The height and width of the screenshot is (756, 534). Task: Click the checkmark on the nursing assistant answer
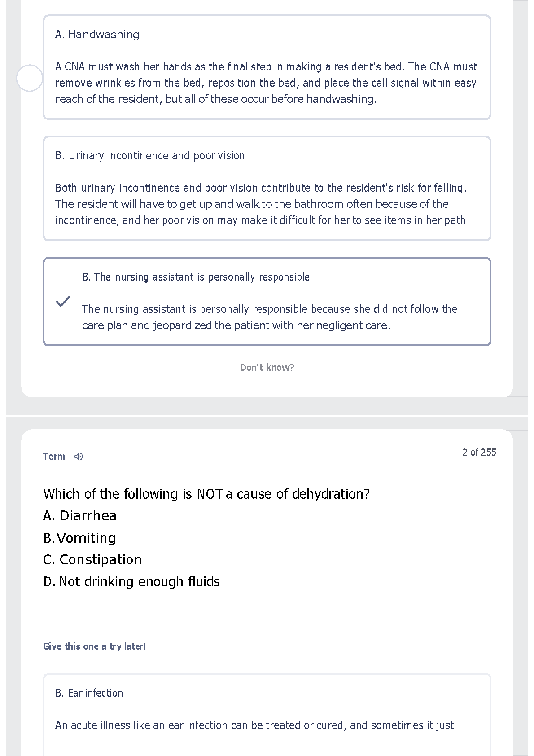pyautogui.click(x=63, y=301)
